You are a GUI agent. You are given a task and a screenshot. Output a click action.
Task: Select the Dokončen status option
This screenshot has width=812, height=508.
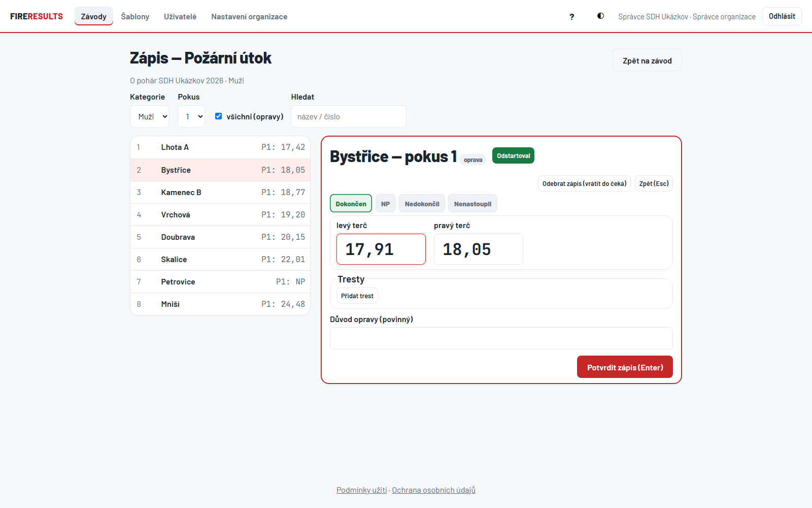click(x=351, y=203)
